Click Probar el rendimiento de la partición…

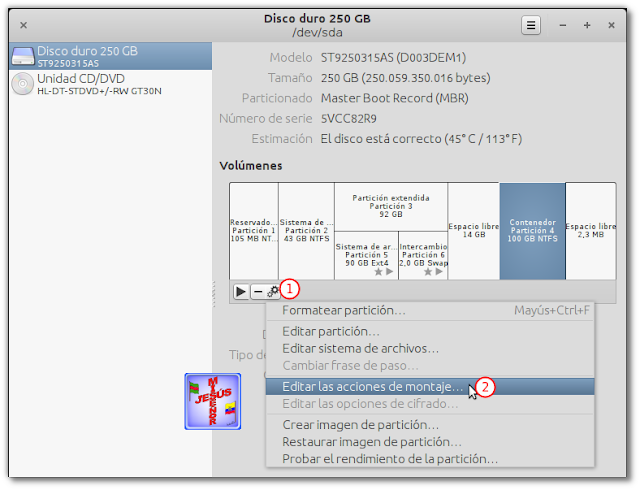coord(430,459)
